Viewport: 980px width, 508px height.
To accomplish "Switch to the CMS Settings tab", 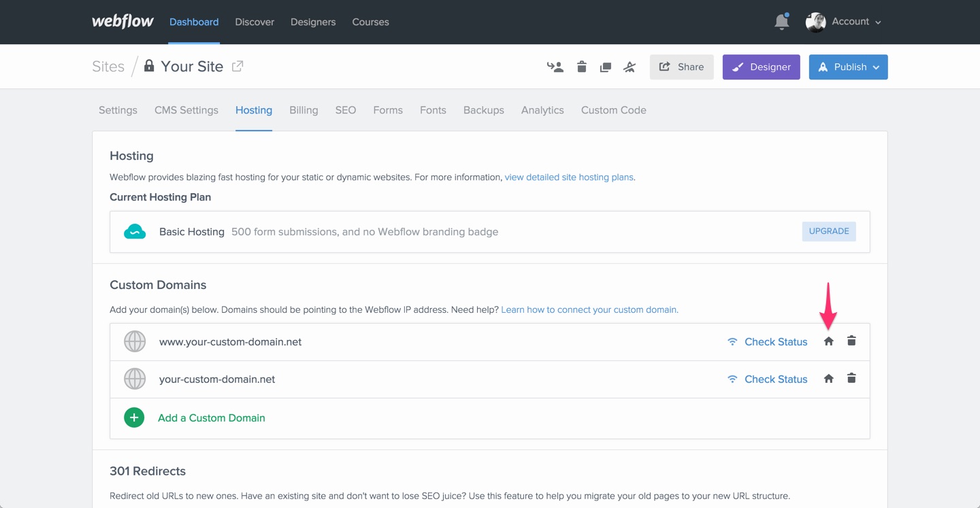I will 186,110.
